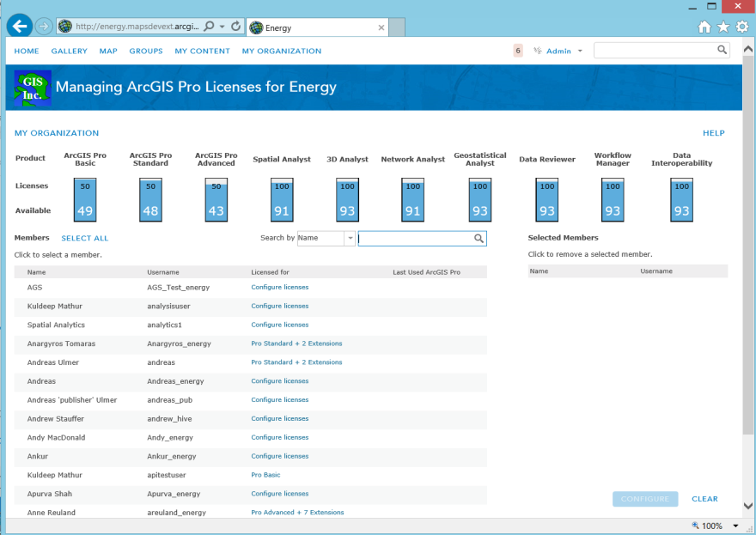Click the ArcGIS Pro Standard license gauge
756x535 pixels.
150,199
